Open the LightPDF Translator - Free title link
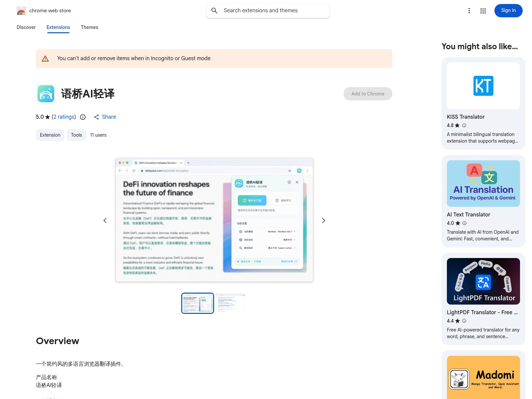Viewport: 532px width, 399px height. coord(482,312)
